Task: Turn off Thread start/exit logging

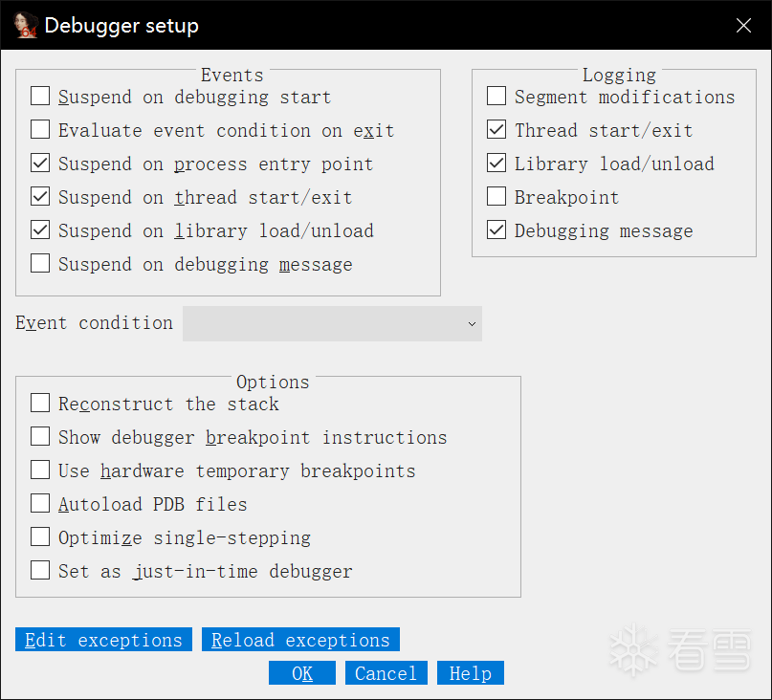Action: (496, 129)
